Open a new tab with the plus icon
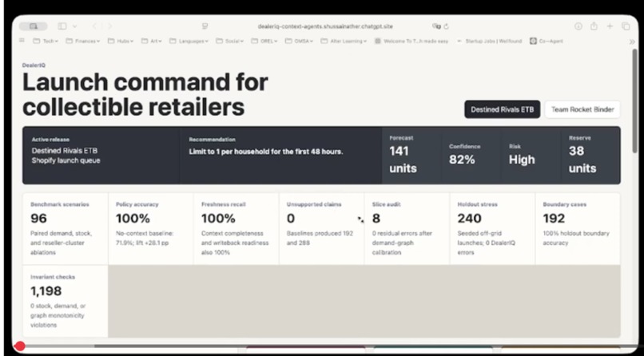Screen dimensions: 644x356 tap(610, 26)
